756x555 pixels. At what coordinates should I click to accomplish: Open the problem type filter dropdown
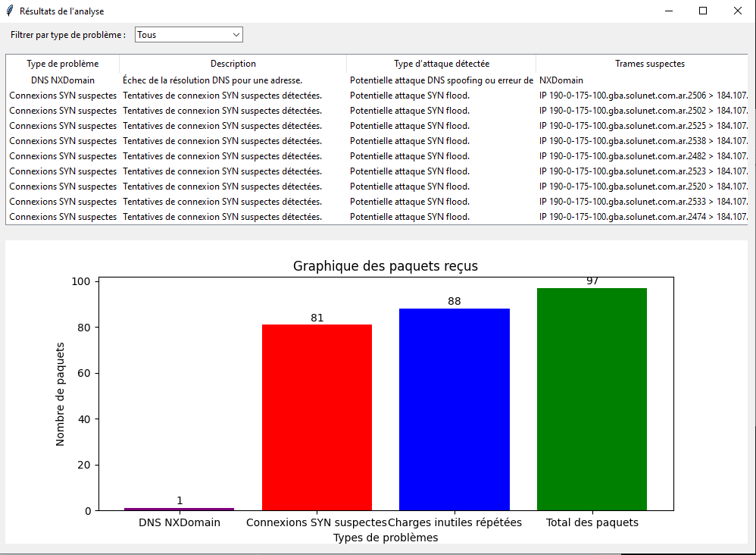[x=189, y=35]
